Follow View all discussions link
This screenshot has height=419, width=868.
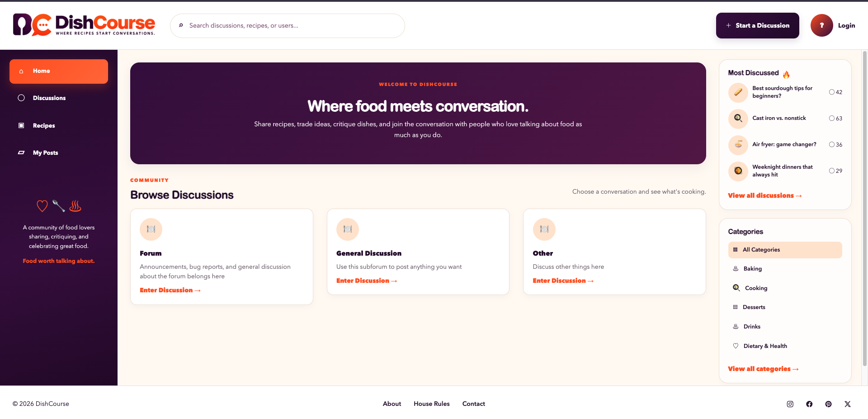pos(765,195)
